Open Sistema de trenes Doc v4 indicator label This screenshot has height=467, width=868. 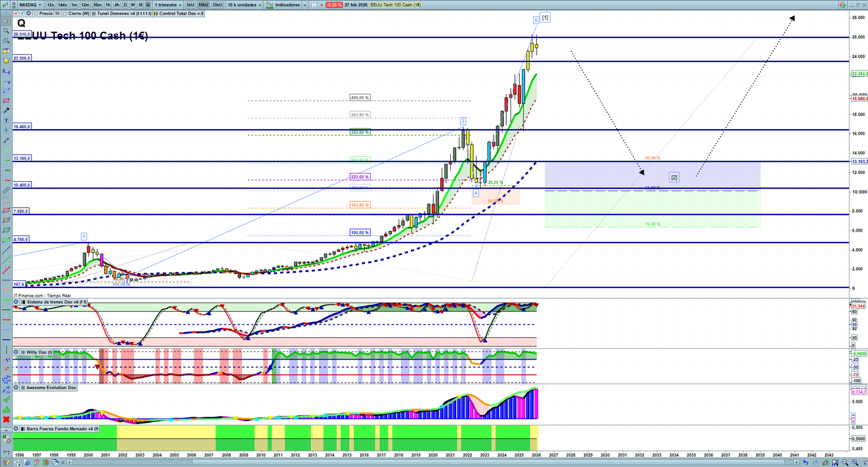pos(57,302)
